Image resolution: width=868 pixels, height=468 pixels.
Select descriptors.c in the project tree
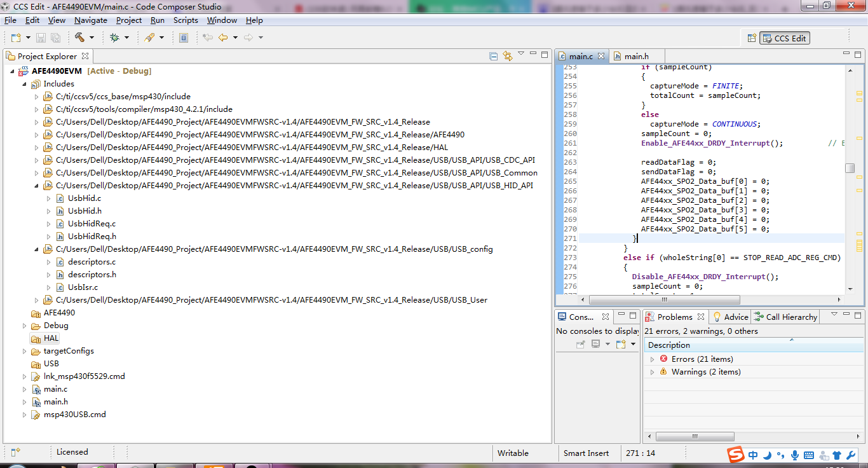(x=92, y=262)
